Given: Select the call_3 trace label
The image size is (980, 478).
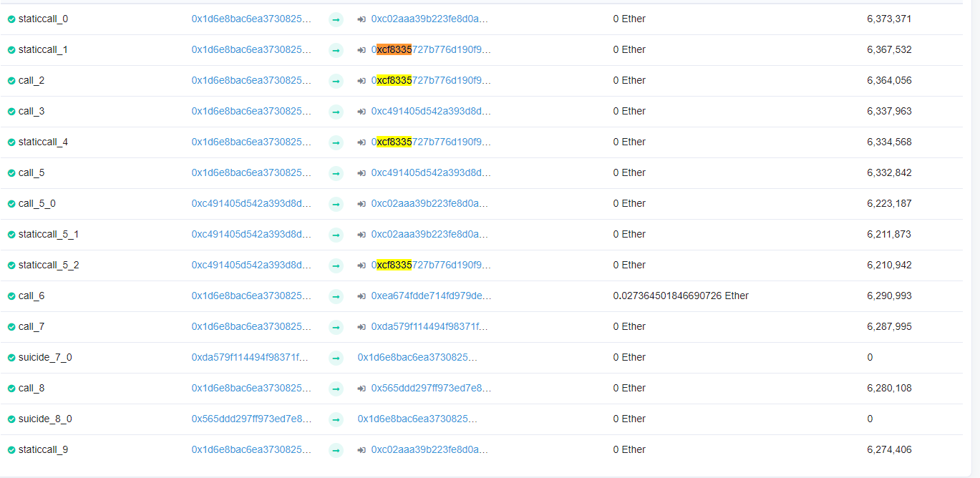Looking at the screenshot, I should [x=31, y=112].
